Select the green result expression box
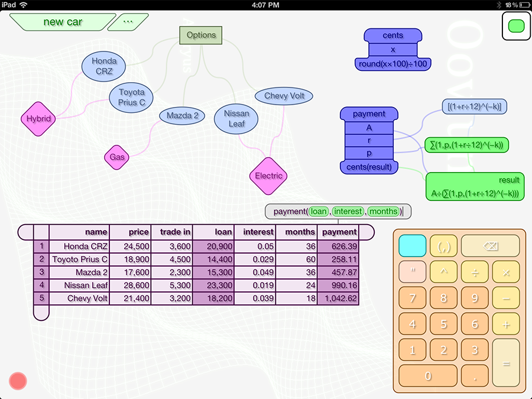This screenshot has width=532, height=399. (x=475, y=187)
